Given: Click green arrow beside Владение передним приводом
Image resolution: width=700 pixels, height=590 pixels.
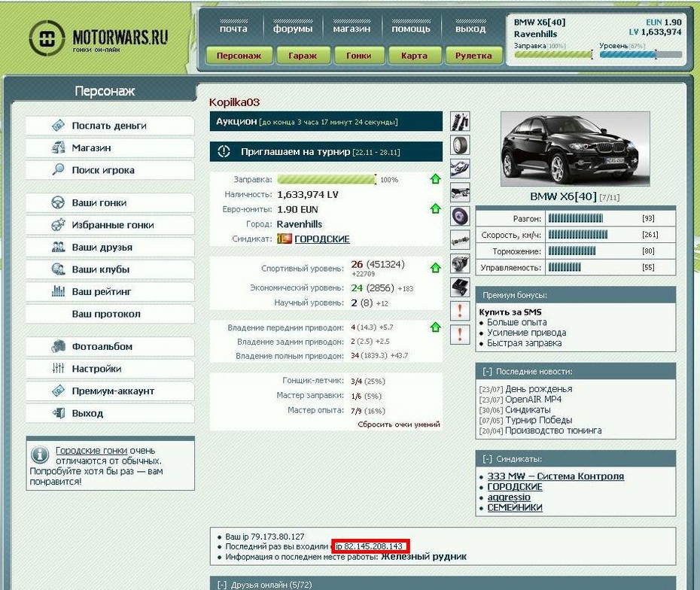Looking at the screenshot, I should 436,327.
